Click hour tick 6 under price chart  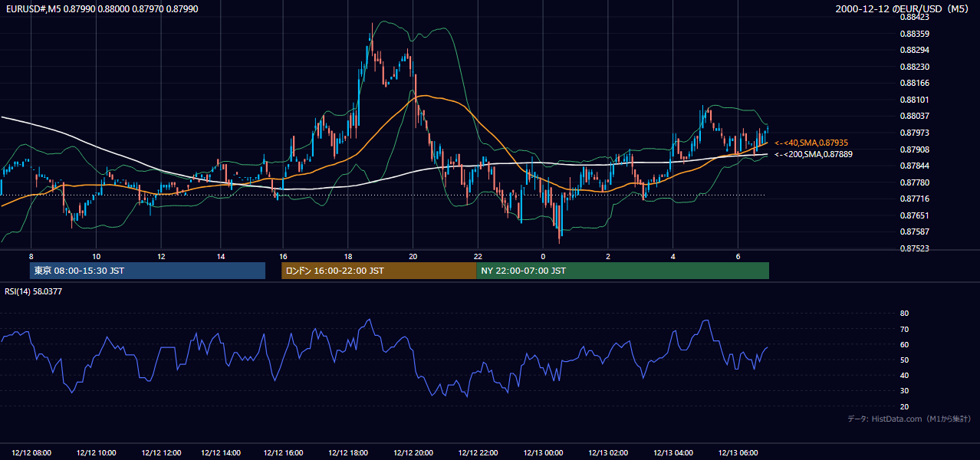tap(738, 256)
